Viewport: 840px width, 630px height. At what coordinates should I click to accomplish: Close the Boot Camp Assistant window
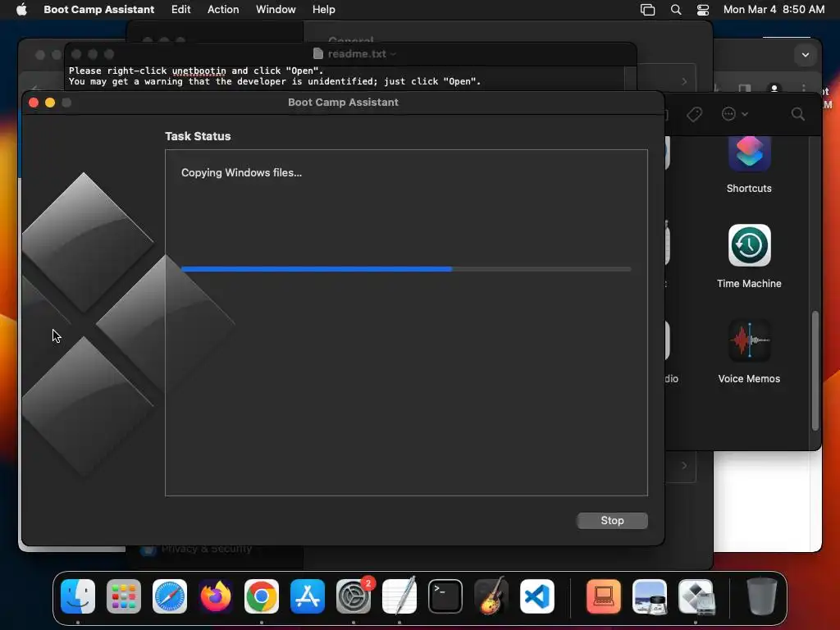pyautogui.click(x=33, y=103)
